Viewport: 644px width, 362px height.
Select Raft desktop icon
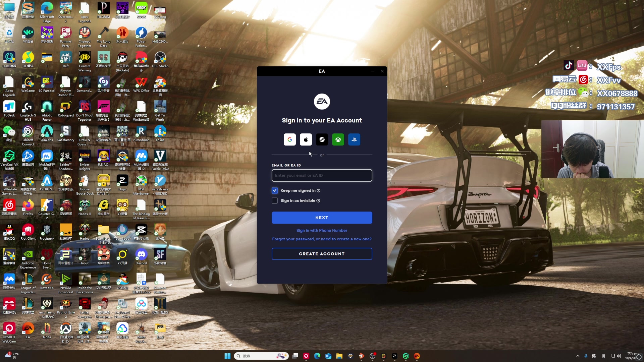pos(66,60)
